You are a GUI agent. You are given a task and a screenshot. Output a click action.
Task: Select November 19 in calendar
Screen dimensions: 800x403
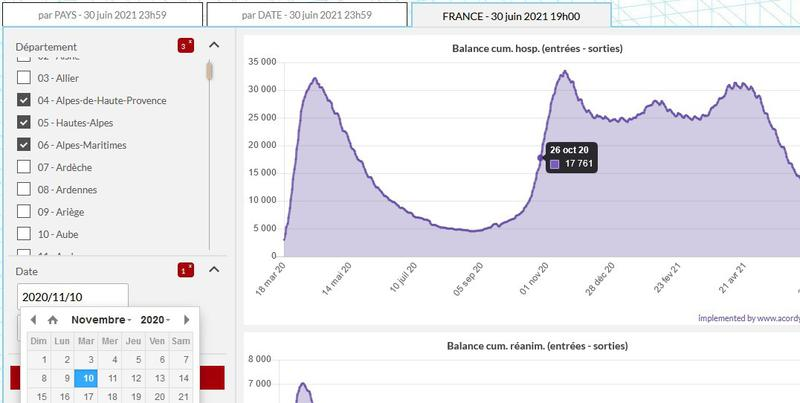pos(134,397)
